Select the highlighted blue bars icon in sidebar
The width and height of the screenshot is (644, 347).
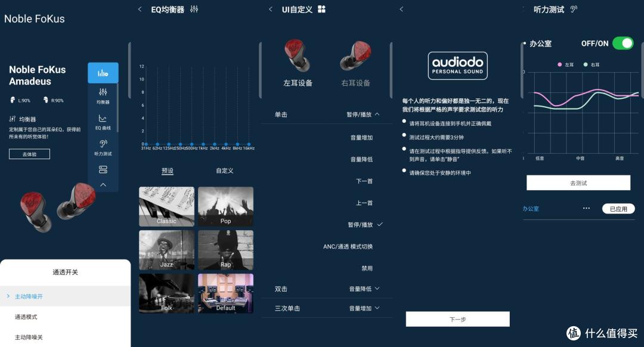click(x=103, y=73)
